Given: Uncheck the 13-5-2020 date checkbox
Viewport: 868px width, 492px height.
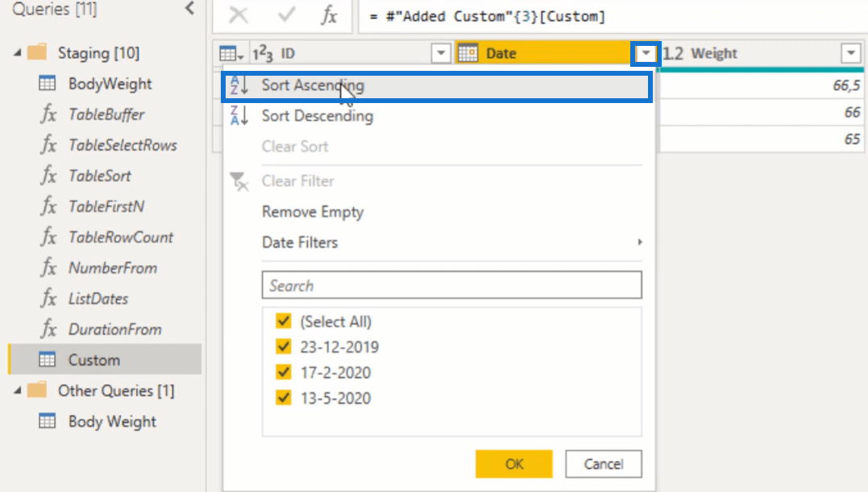Looking at the screenshot, I should click(284, 398).
